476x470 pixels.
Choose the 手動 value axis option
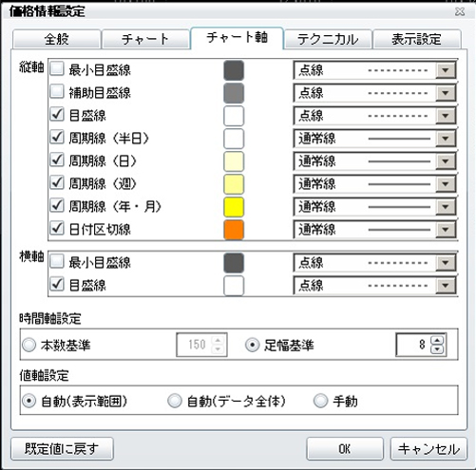tap(320, 401)
